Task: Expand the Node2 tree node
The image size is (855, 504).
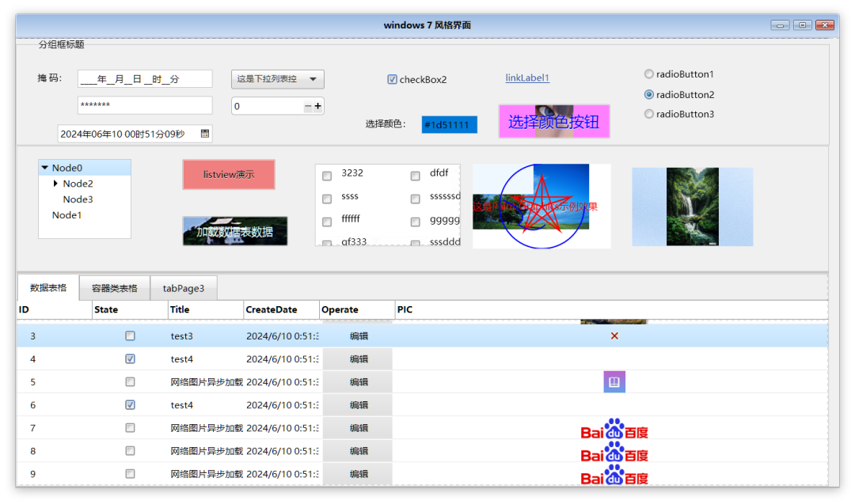Action: pos(55,184)
